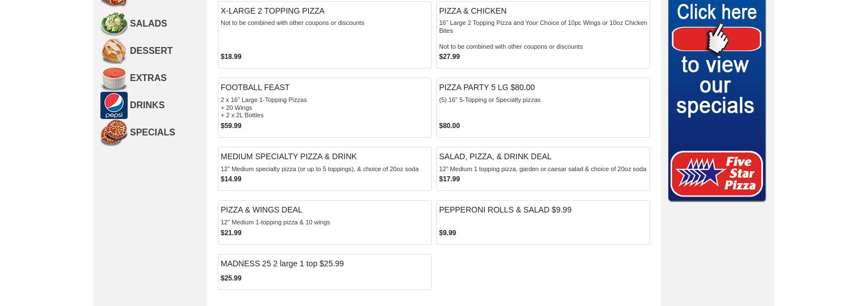Image resolution: width=868 pixels, height=306 pixels.
Task: Open the Drinks menu category
Action: 147,105
